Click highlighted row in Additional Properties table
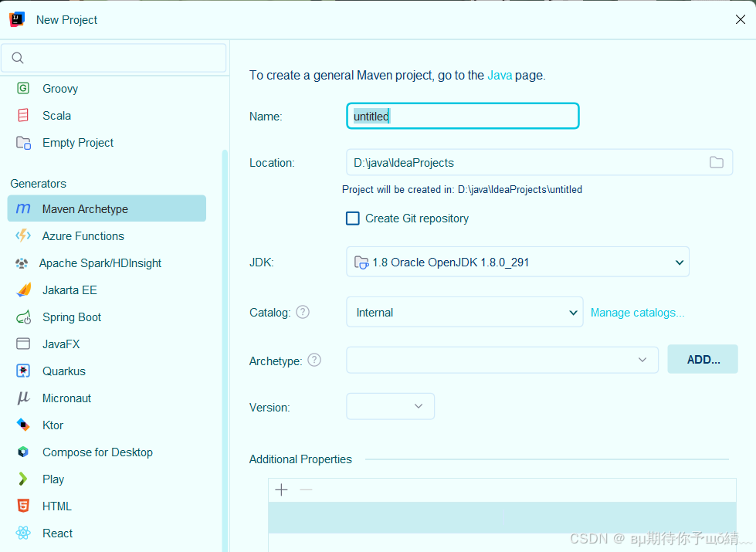The width and height of the screenshot is (756, 552). coord(502,517)
